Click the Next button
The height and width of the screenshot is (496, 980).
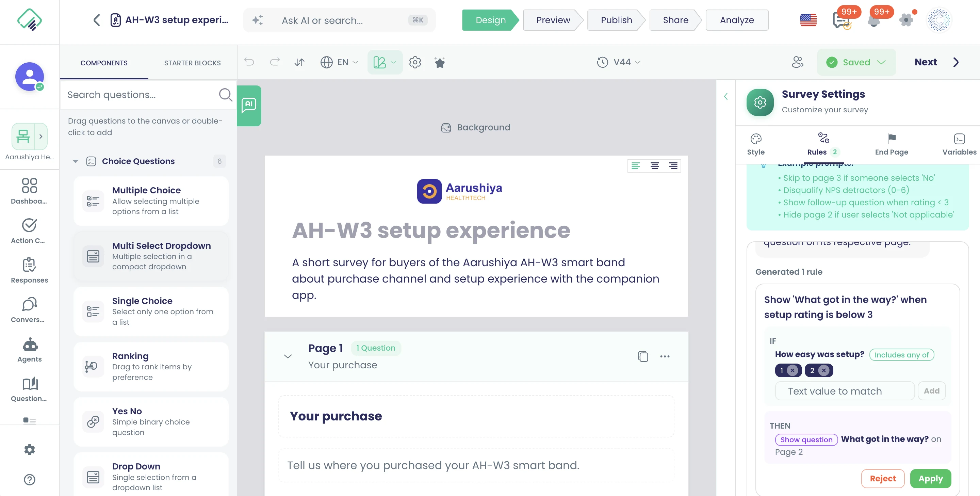(x=936, y=62)
